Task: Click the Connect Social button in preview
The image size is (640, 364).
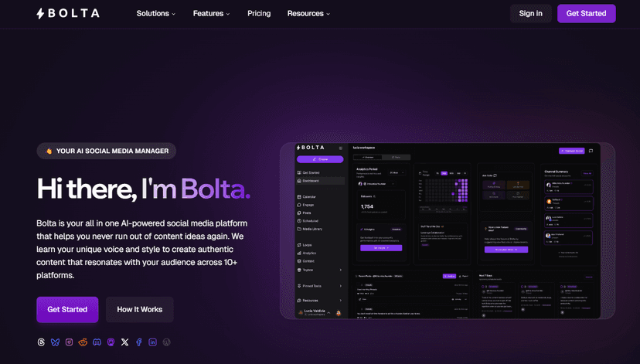Action: tap(571, 151)
